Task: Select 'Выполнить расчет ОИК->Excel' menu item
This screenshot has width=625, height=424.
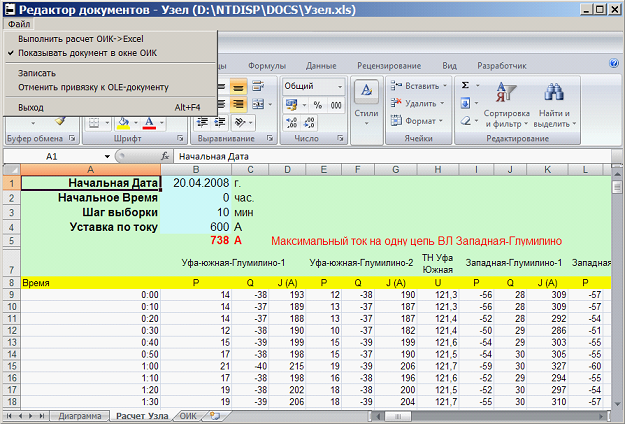Action: click(x=82, y=38)
